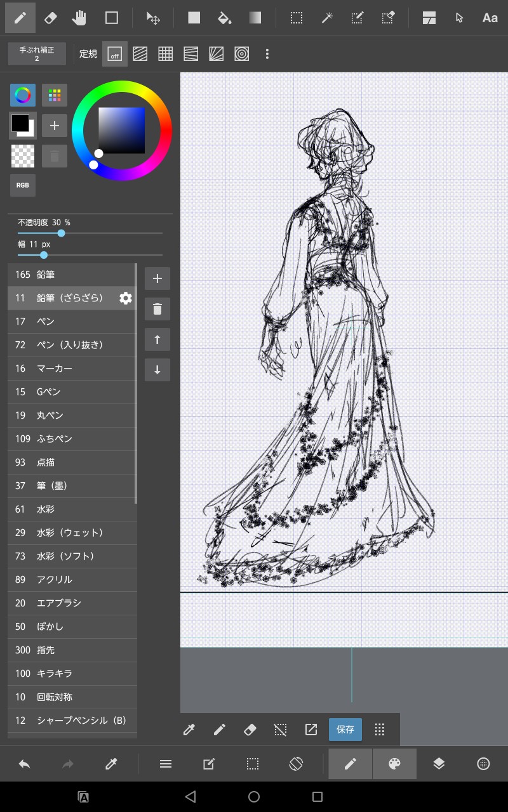Open the layers panel
The width and height of the screenshot is (508, 812).
pos(439,764)
